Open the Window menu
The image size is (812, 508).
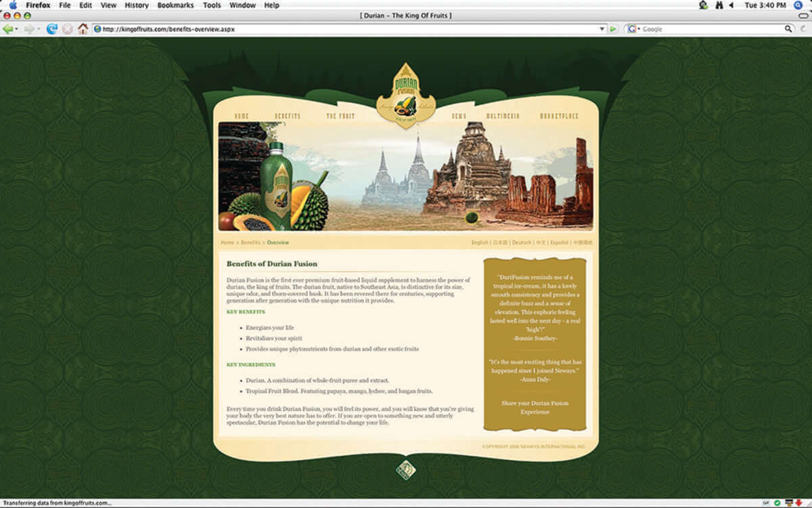(x=242, y=5)
